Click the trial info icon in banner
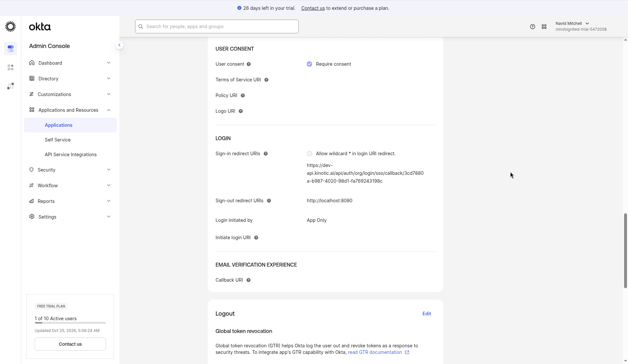The image size is (628, 364). (239, 8)
